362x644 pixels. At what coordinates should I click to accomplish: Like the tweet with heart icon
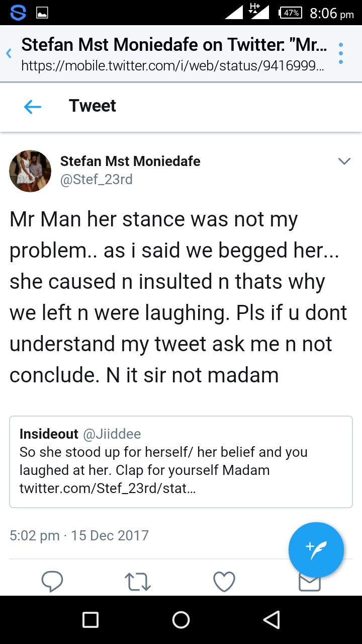[x=224, y=582]
